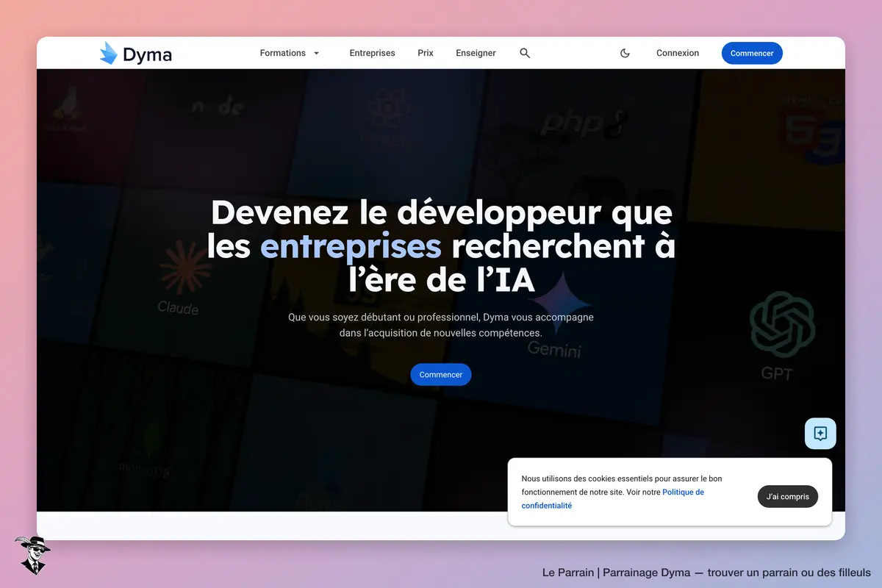
Task: Click subtitle text "Que vous soyez débutant"
Action: (347, 318)
